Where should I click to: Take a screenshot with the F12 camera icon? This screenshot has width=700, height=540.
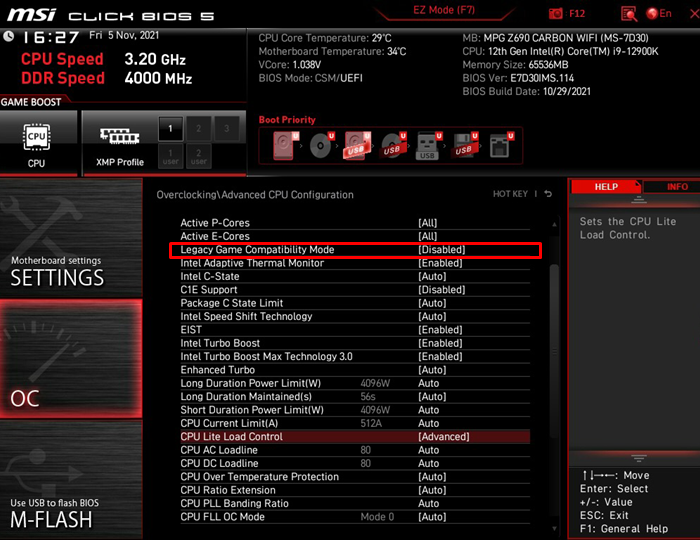tap(556, 14)
